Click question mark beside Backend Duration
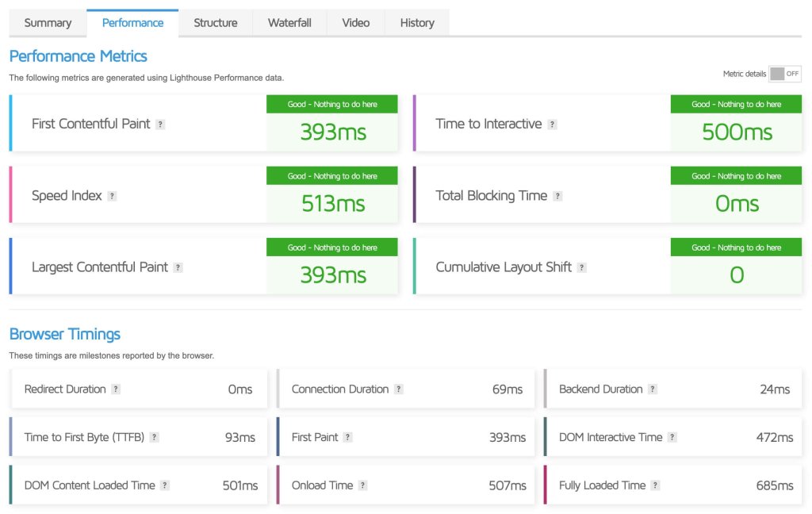812x514 pixels. point(653,389)
